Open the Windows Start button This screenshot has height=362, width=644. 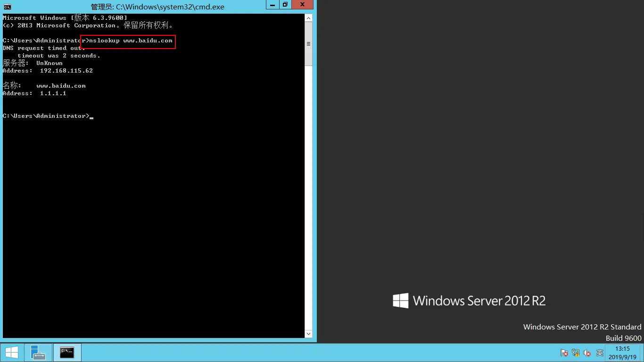coord(11,353)
